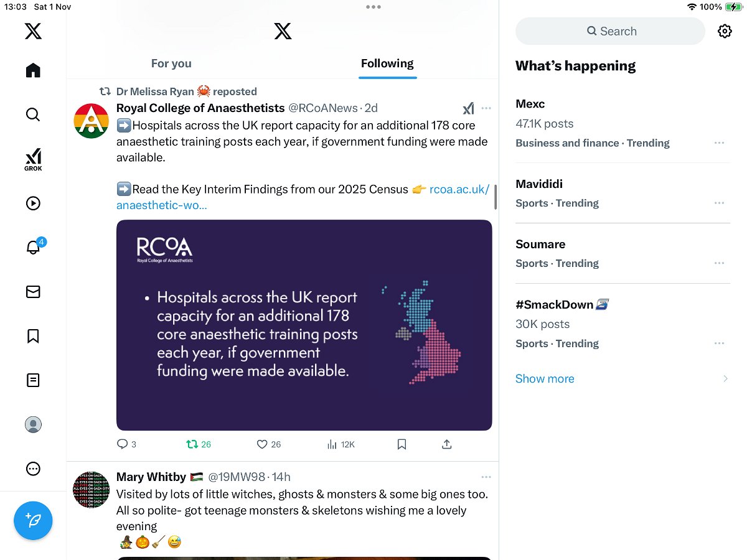This screenshot has width=747, height=560.
Task: Open Bookmarks in the sidebar
Action: point(33,336)
